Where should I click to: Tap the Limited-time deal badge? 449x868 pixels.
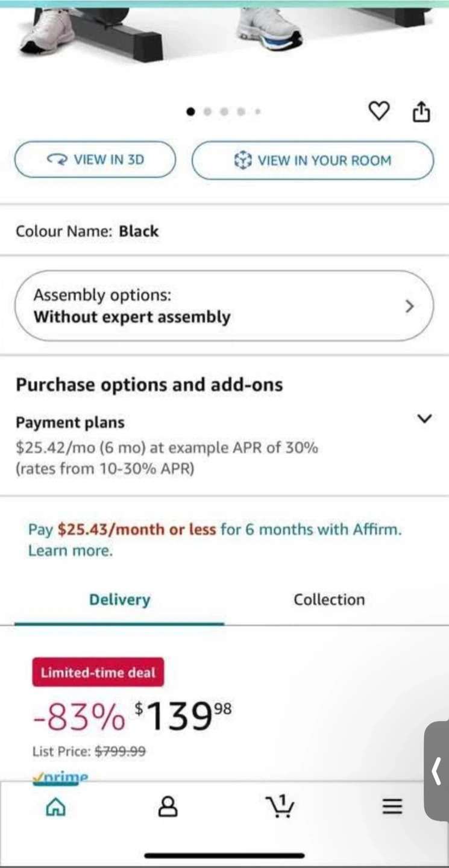coord(98,672)
